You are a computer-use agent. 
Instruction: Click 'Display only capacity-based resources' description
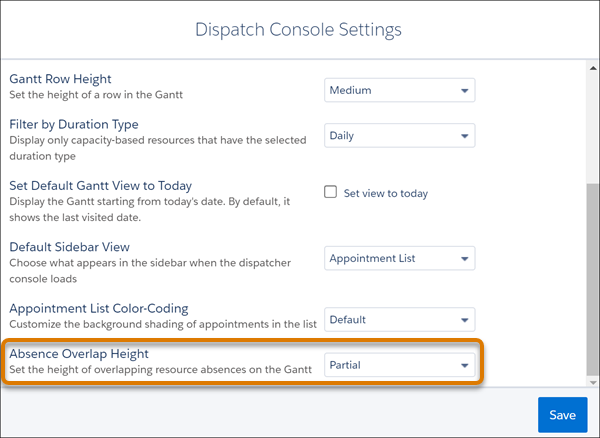point(158,148)
